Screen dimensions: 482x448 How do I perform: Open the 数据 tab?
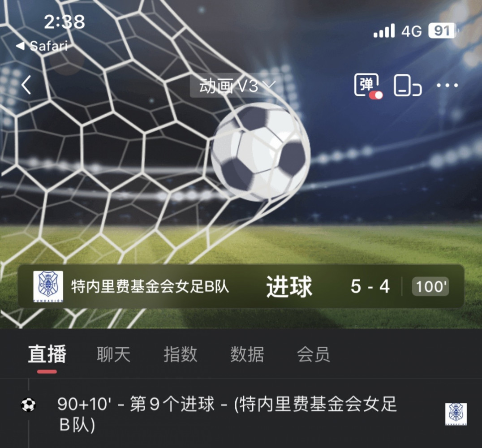pos(247,354)
